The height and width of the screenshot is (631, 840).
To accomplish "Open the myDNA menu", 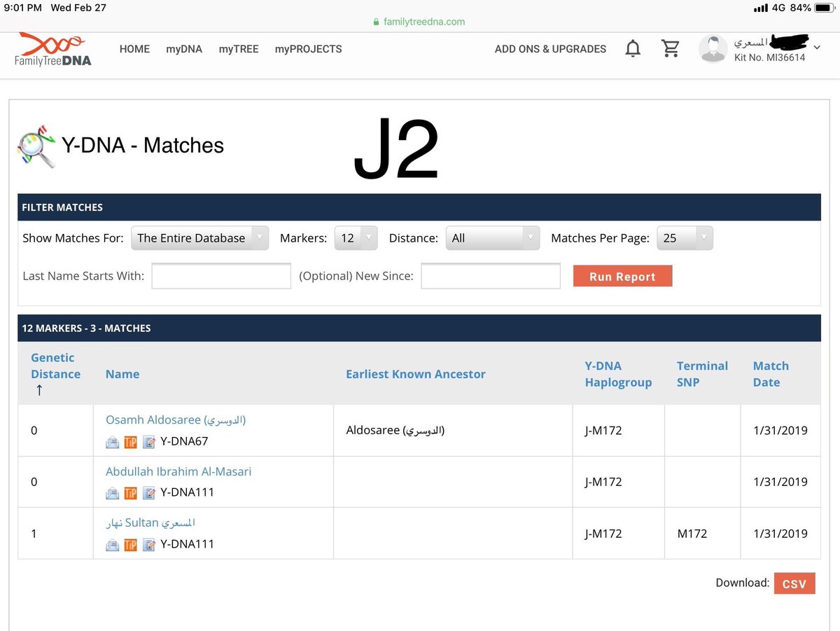I will (184, 49).
